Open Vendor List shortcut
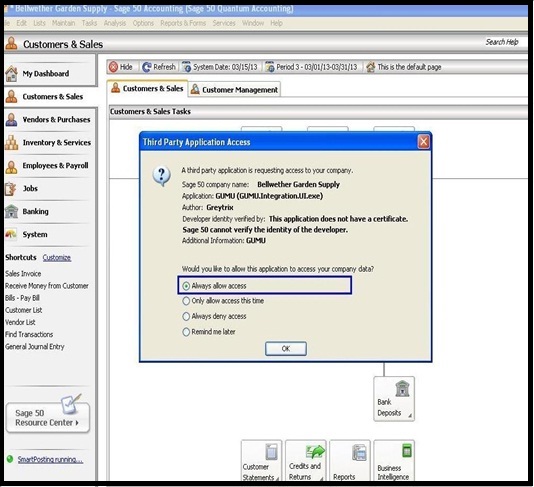534x487 pixels. 20,322
